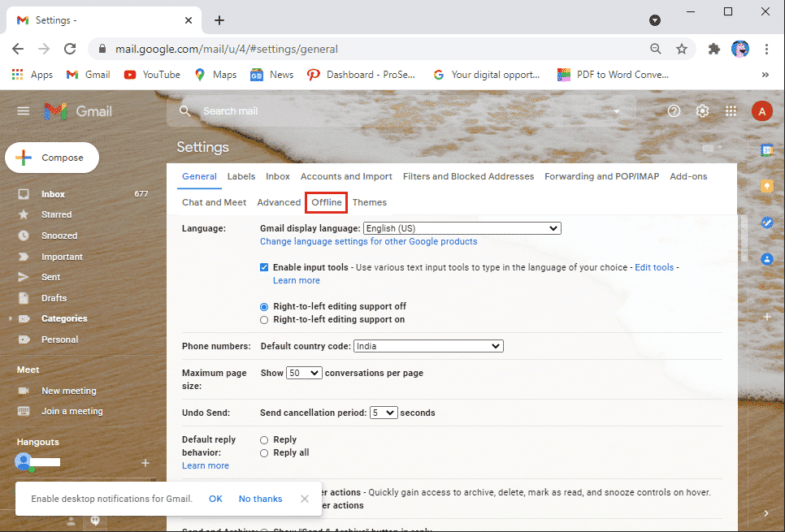The height and width of the screenshot is (532, 785).
Task: Open the conversations per page dropdown
Action: [304, 372]
